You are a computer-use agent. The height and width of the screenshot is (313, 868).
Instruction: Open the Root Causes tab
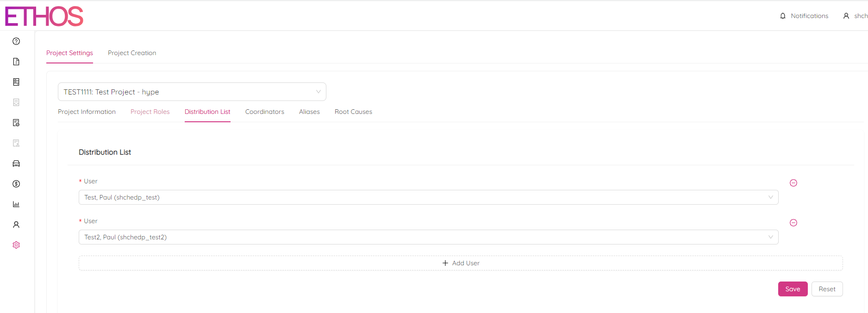coord(353,112)
